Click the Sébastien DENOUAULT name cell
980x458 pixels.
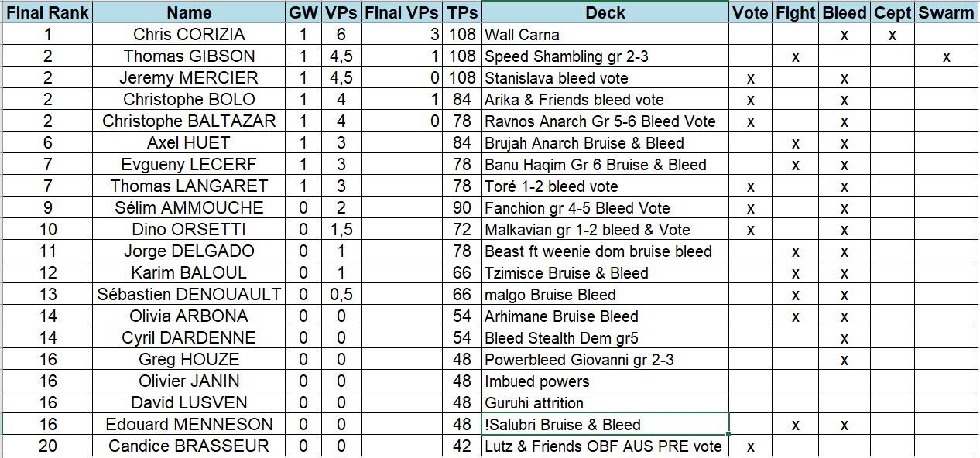[189, 295]
